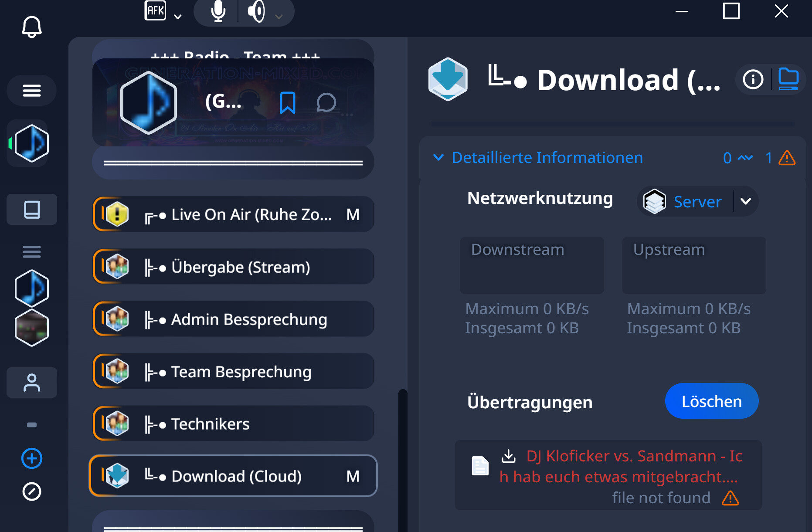Open the channel info icon
The width and height of the screenshot is (812, 532).
pos(753,79)
